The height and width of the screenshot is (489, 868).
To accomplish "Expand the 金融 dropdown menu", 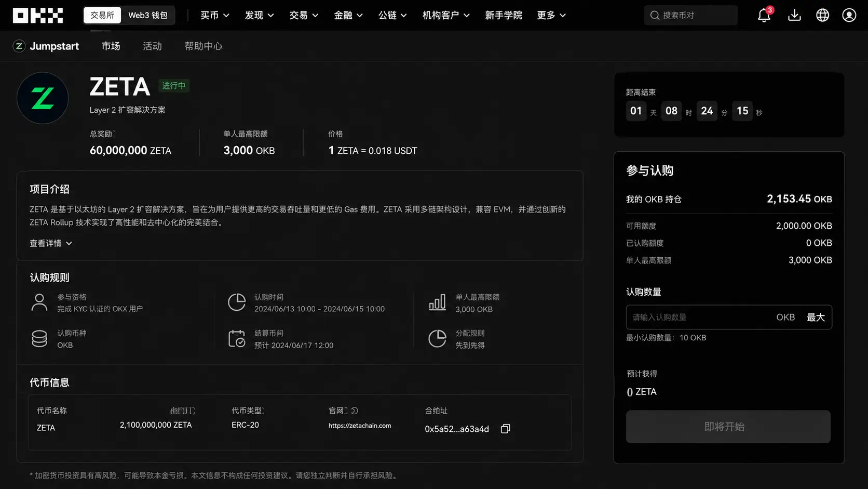I will [348, 15].
